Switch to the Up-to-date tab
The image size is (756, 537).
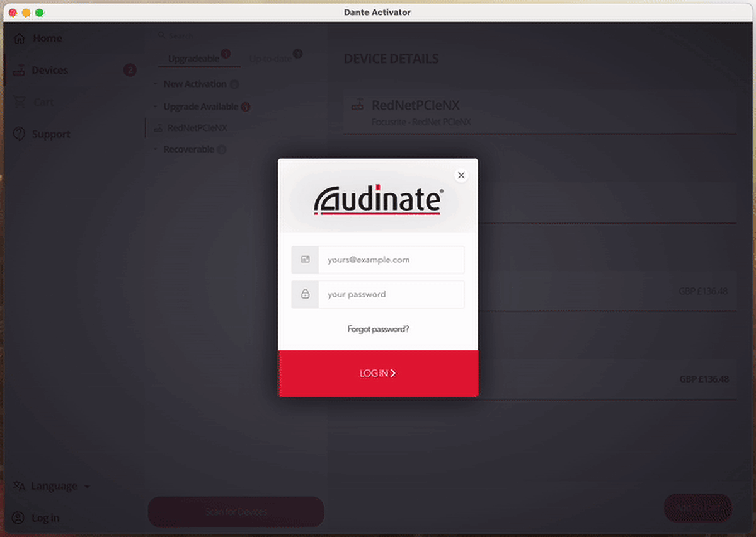271,59
